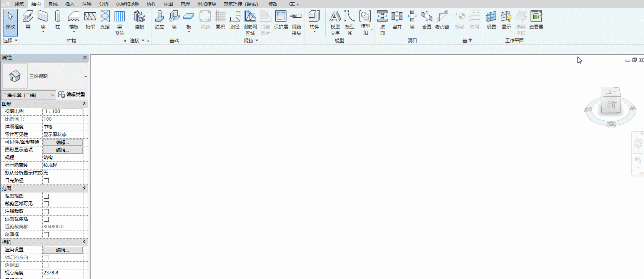Choose the 支撑 brace tool
The height and width of the screenshot is (279, 644).
[105, 20]
